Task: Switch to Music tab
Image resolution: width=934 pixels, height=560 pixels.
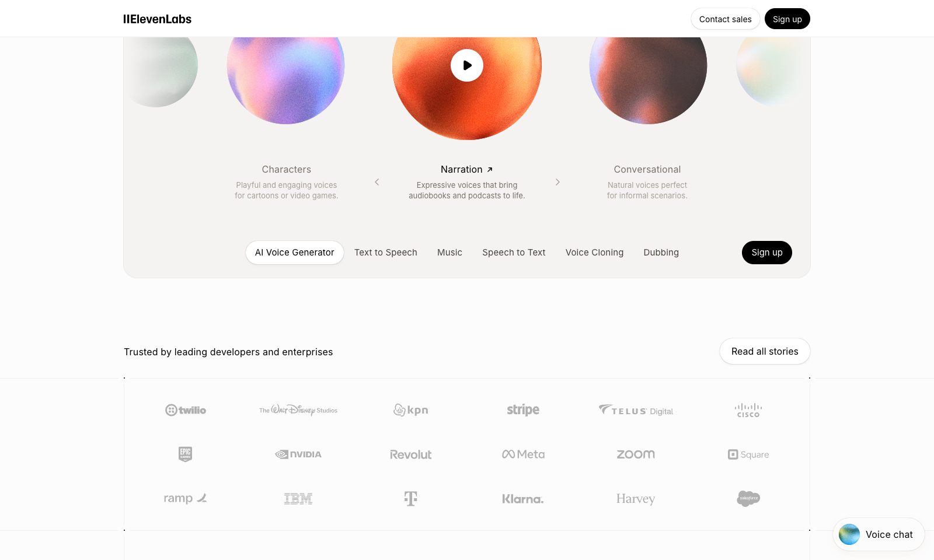Action: (x=449, y=253)
